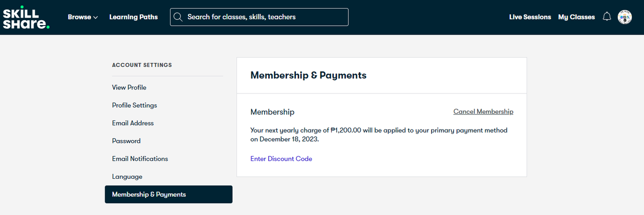Image resolution: width=644 pixels, height=215 pixels.
Task: Click the search magnifier icon
Action: pos(178,17)
